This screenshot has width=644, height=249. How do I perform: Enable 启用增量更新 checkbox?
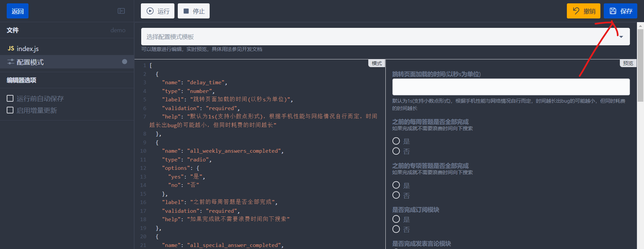tap(10, 110)
